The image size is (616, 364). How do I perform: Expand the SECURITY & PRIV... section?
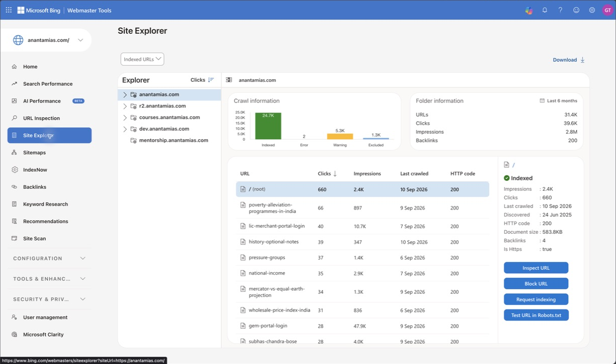tap(50, 299)
